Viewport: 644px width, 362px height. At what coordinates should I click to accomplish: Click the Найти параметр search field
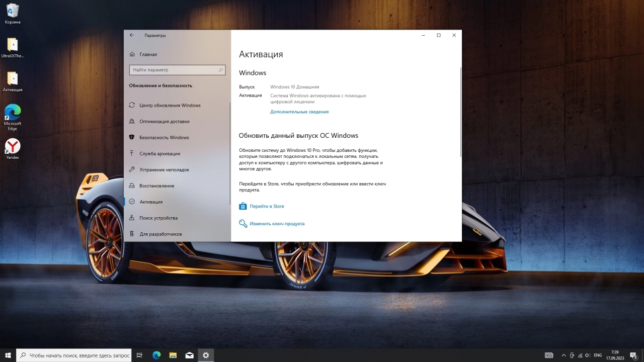click(177, 70)
